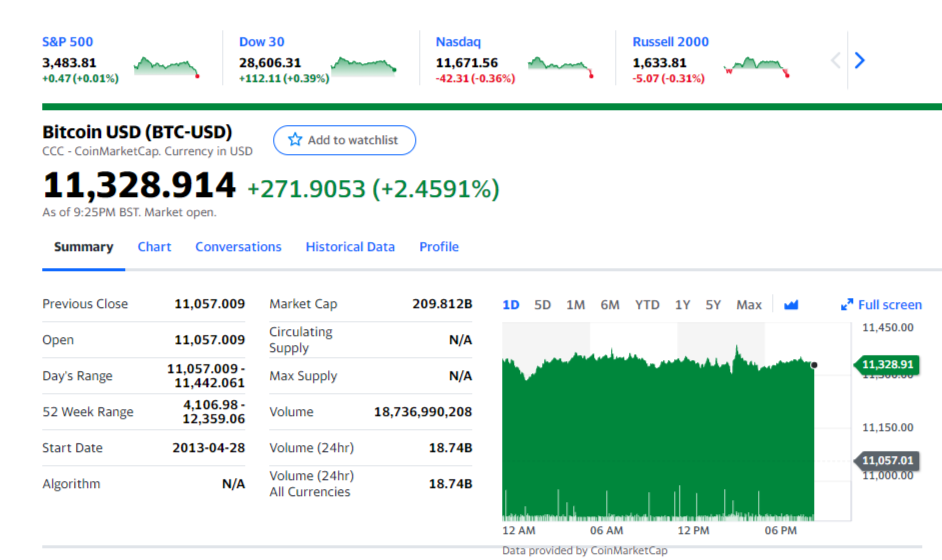Click the previous arrow in market ticker carousel
Screen dimensions: 942x560
pyautogui.click(x=835, y=60)
